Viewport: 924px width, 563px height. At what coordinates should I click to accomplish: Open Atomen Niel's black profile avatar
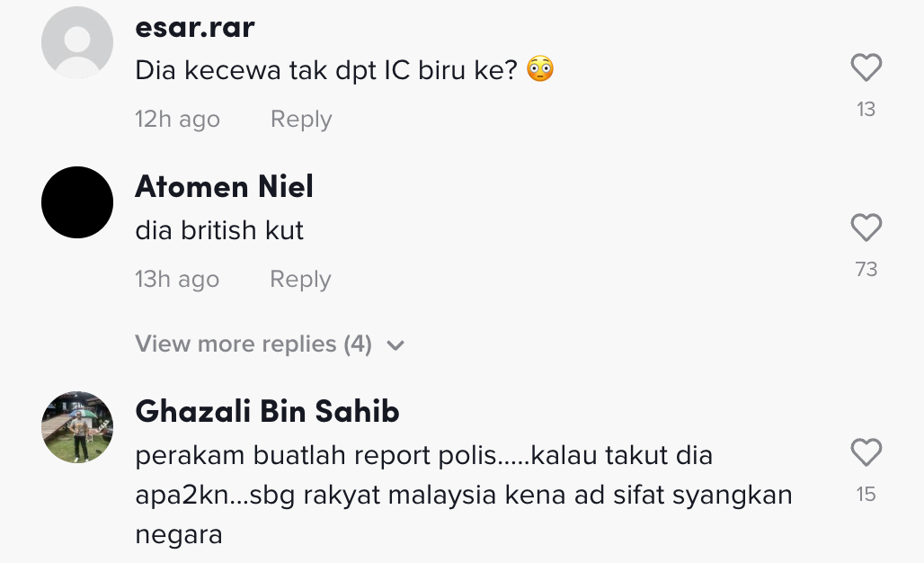click(77, 202)
